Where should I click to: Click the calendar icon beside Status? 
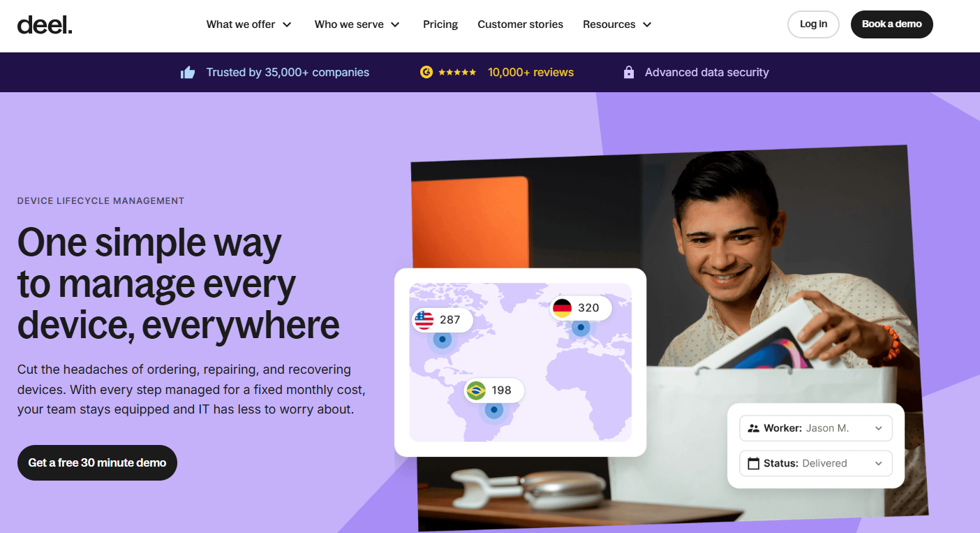tap(753, 463)
